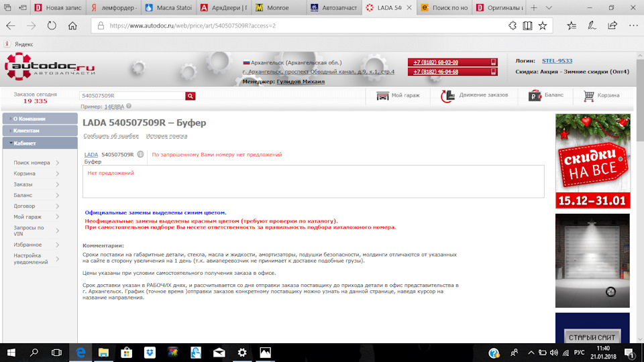644x362 pixels.
Task: Click example number 14E8BA
Action: click(x=114, y=107)
